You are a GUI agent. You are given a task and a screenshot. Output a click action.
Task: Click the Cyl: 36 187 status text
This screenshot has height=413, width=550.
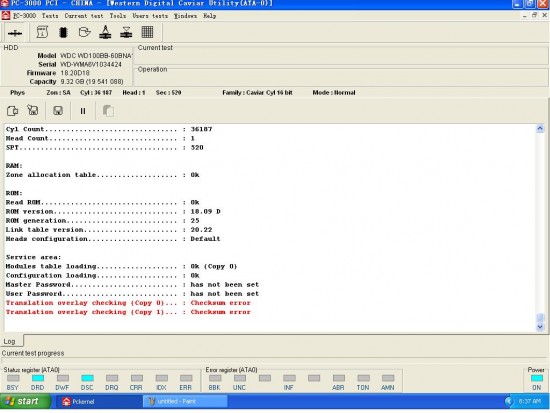click(x=96, y=93)
